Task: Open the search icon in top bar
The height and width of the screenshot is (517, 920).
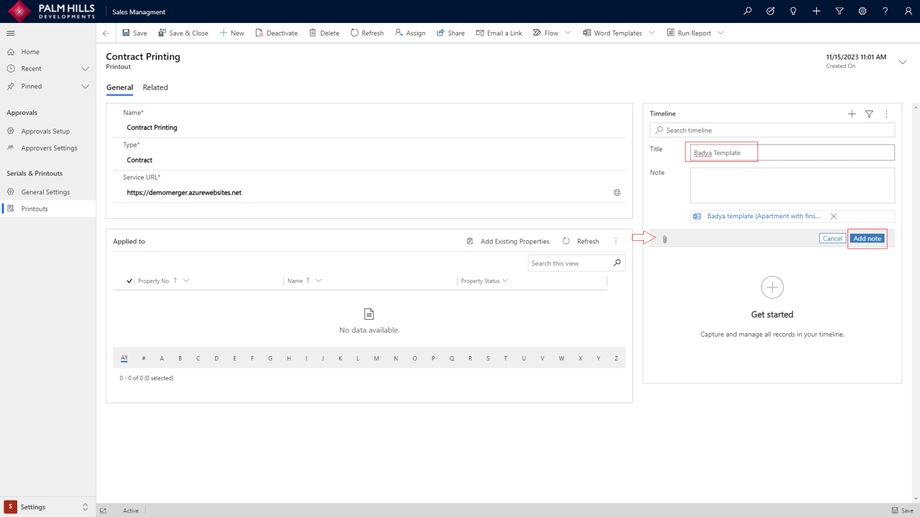Action: tap(748, 11)
